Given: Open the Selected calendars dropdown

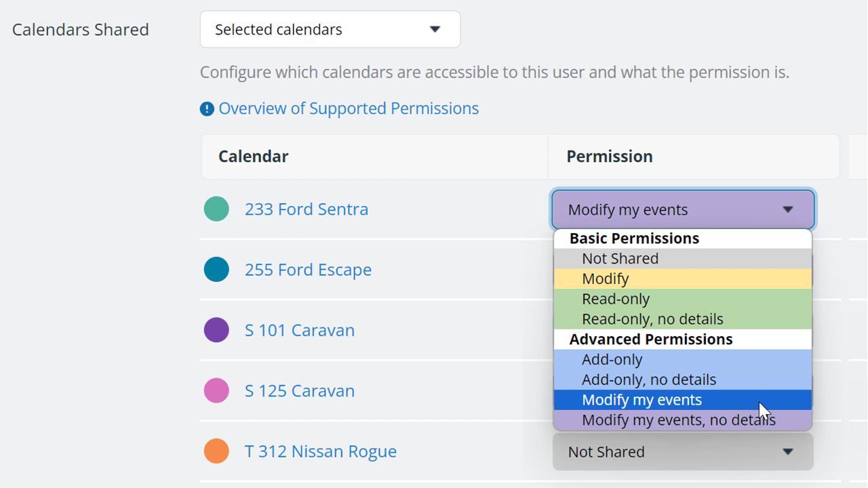Looking at the screenshot, I should pos(330,29).
